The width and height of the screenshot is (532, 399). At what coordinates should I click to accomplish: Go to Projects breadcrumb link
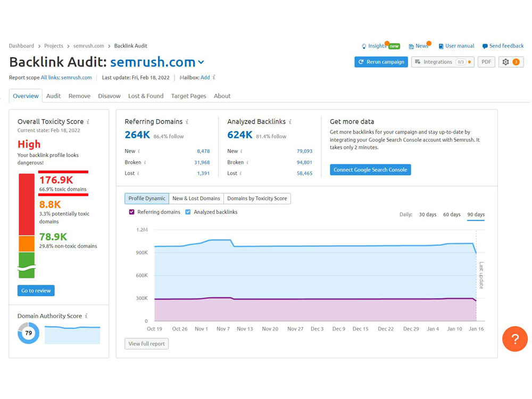[54, 46]
